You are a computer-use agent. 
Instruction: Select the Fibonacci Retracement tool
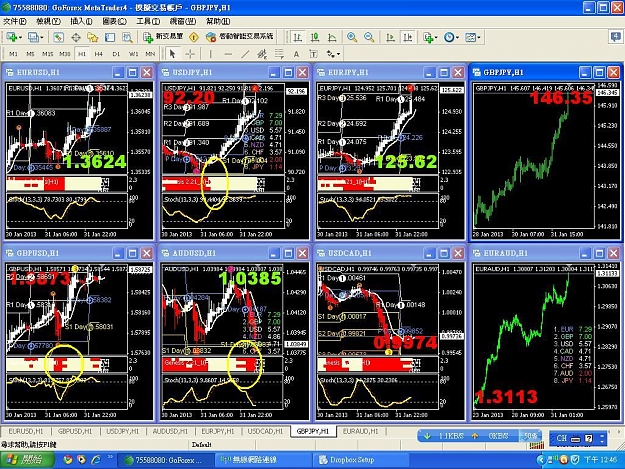point(279,54)
